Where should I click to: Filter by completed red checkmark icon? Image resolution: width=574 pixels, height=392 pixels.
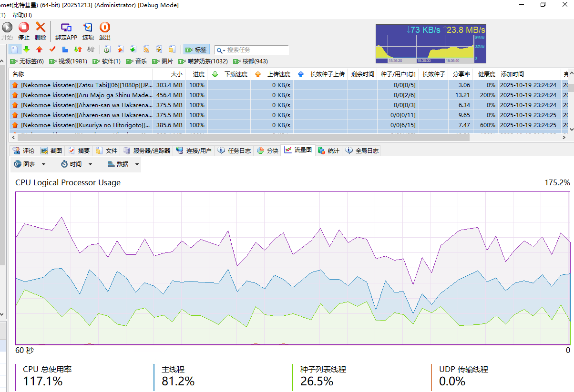(x=52, y=50)
